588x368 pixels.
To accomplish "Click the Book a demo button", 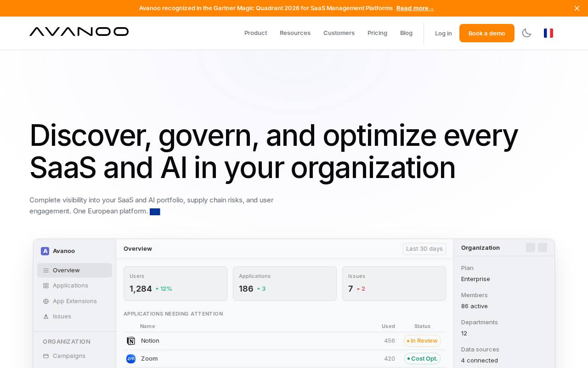I will [x=486, y=33].
